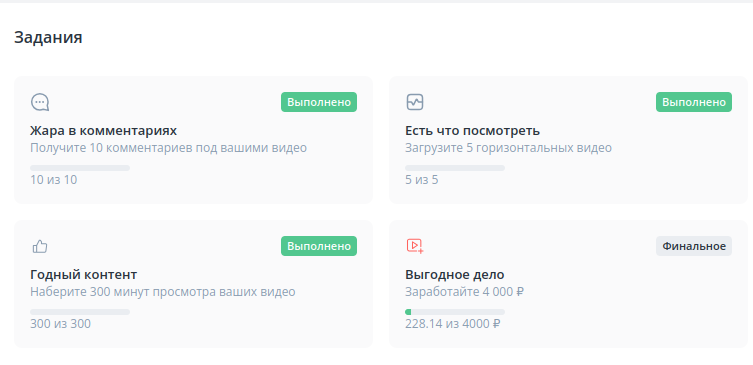Click Выполнено badge on Есть что посмотреть
This screenshot has width=753, height=365.
(694, 102)
